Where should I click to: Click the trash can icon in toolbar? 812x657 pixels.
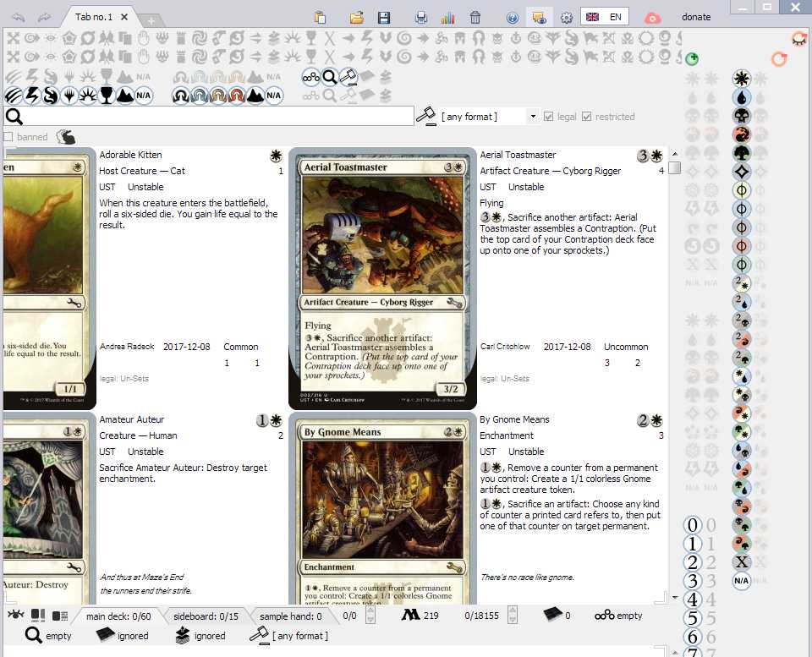(x=475, y=18)
